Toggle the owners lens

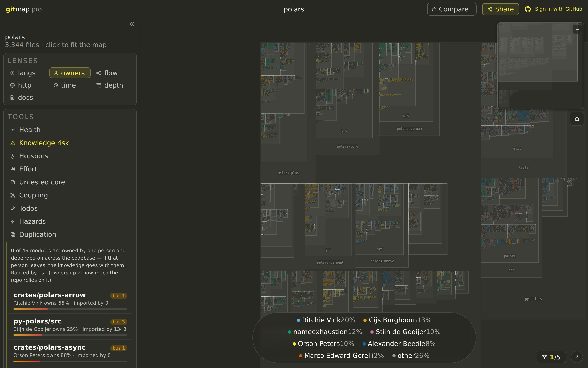[x=70, y=73]
